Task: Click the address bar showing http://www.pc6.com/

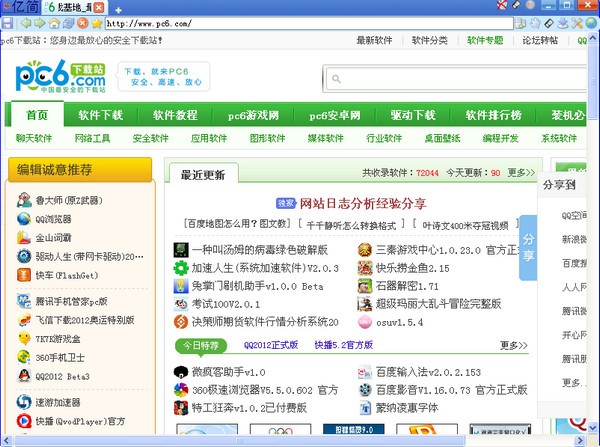Action: tap(309, 24)
